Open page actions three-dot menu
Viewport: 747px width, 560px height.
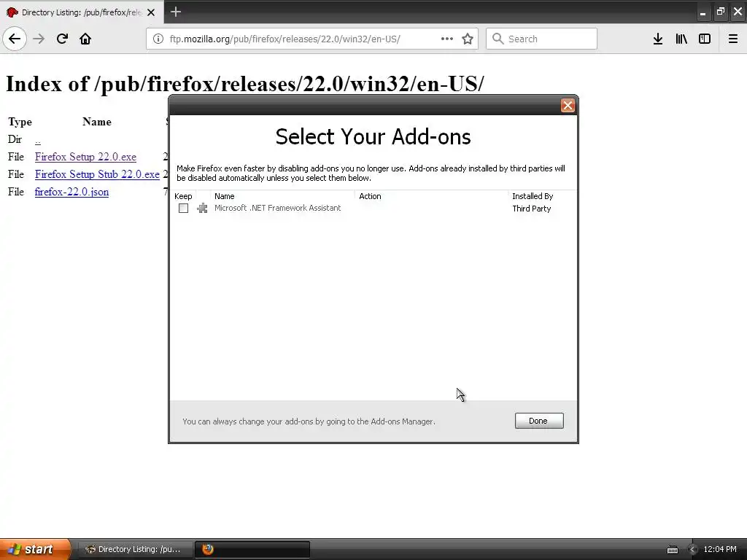coord(446,39)
